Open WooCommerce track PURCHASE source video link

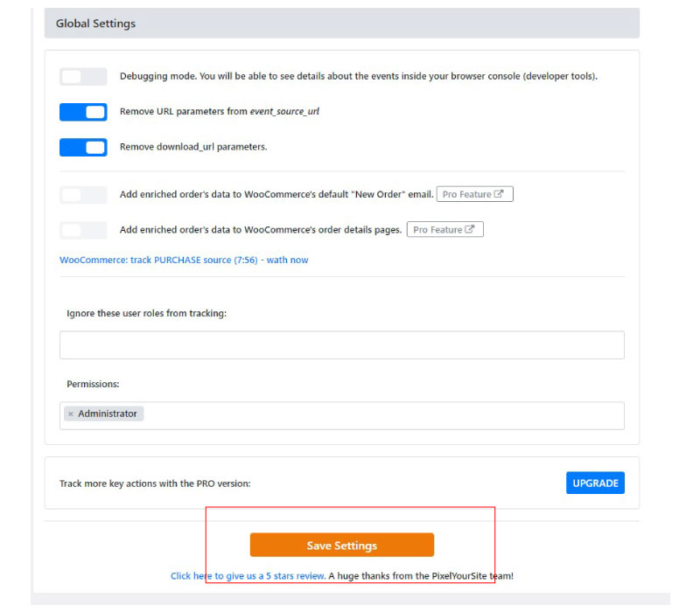click(x=184, y=260)
